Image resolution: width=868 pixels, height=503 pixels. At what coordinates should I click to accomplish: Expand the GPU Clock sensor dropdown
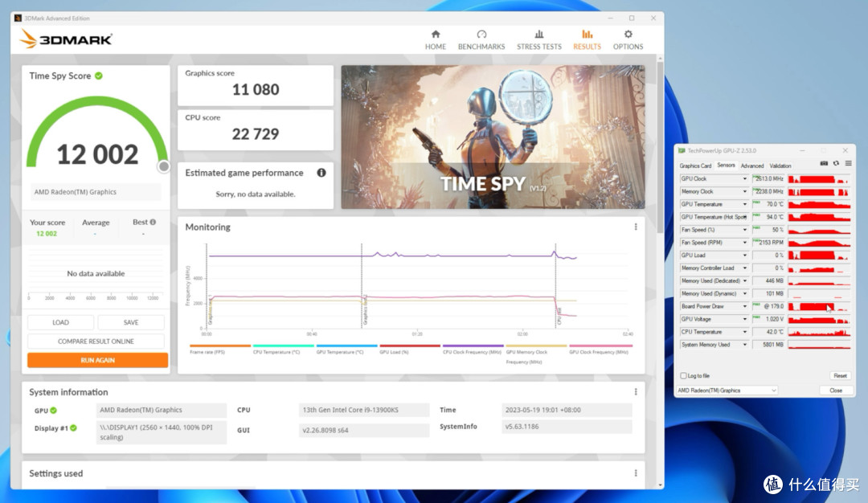coord(744,178)
